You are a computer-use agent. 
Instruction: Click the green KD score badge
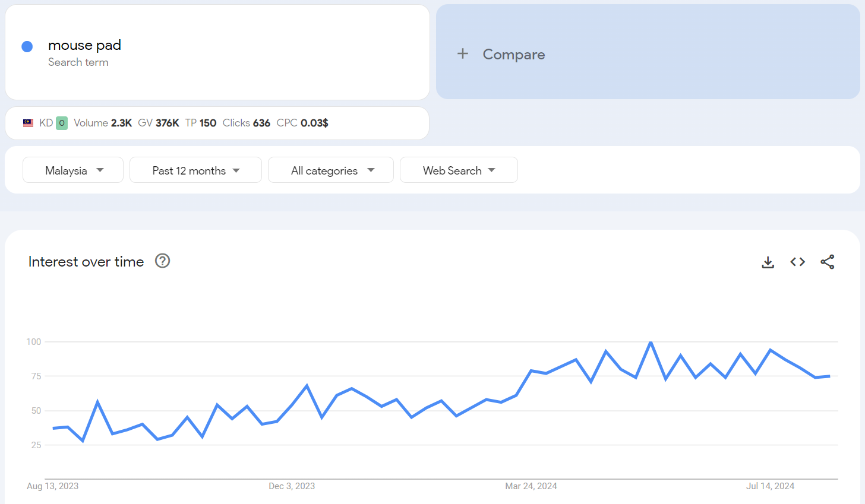click(62, 123)
